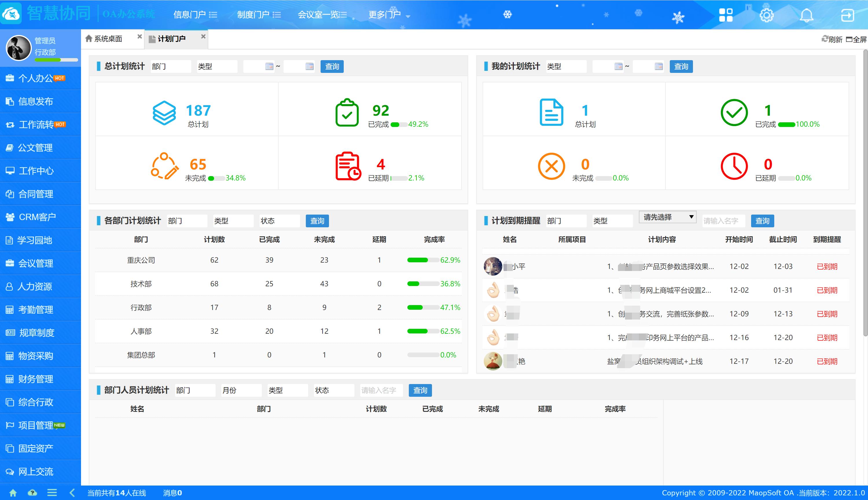The height and width of the screenshot is (500, 868).
Task: Open the notification bell icon
Action: click(807, 15)
